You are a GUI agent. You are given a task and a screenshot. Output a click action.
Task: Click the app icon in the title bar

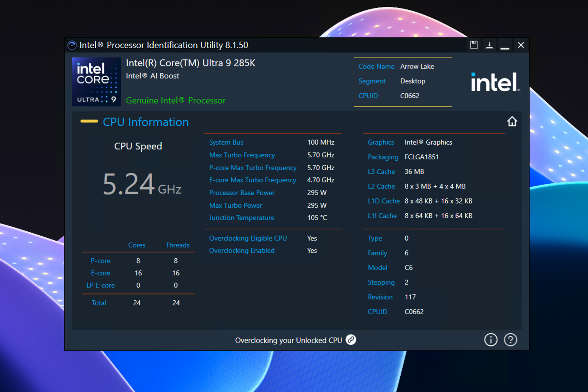click(72, 45)
